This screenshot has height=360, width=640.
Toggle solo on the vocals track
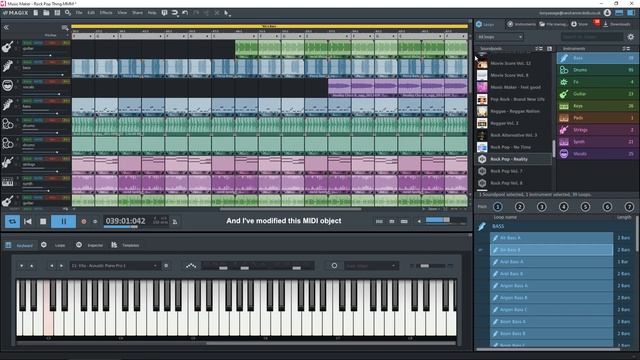27,82
